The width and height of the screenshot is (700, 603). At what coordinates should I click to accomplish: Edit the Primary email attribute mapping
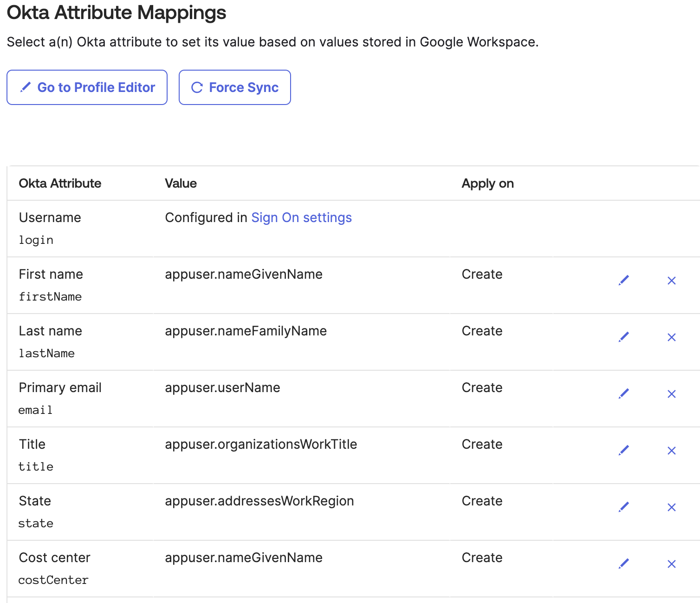click(624, 393)
